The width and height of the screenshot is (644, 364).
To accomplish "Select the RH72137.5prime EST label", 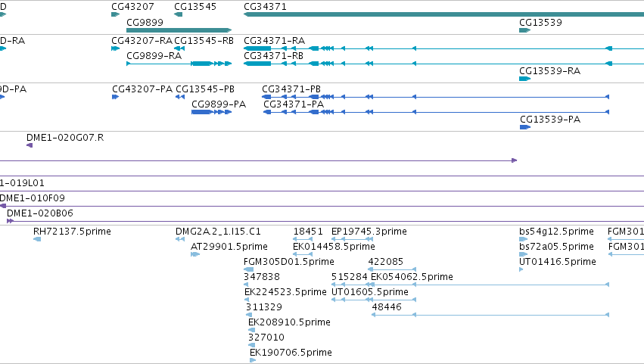I will [73, 232].
